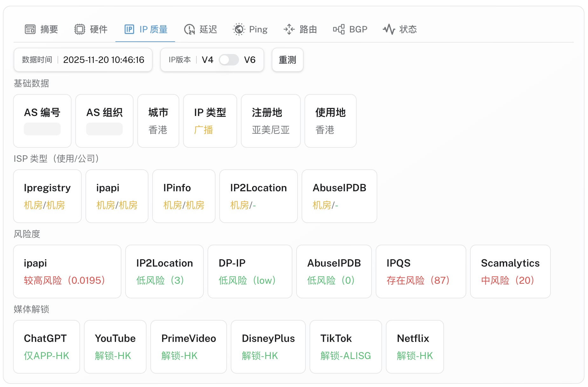The image size is (588, 387).
Task: Click the AS 编号 card
Action: pos(42,121)
